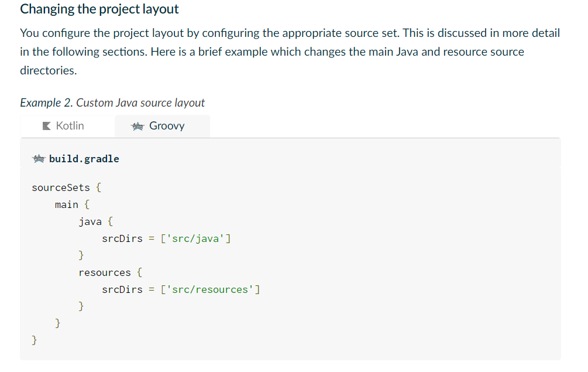
Task: Click the build.gradle file name
Action: click(x=84, y=159)
